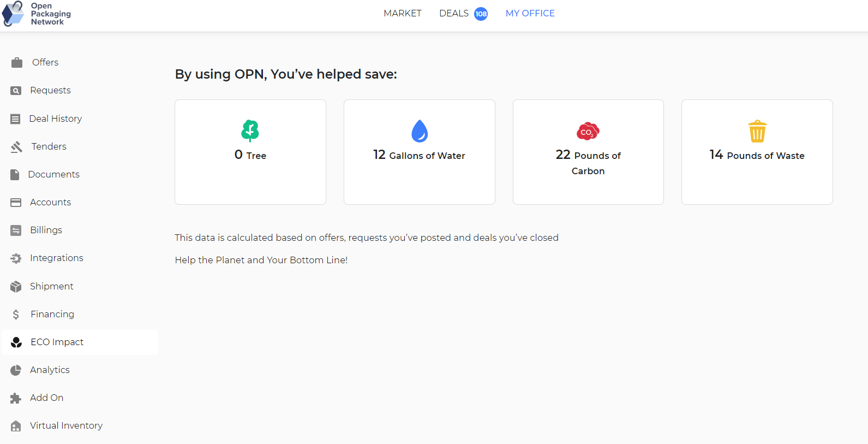The width and height of the screenshot is (868, 444).
Task: Click the Shipment box icon
Action: click(16, 287)
